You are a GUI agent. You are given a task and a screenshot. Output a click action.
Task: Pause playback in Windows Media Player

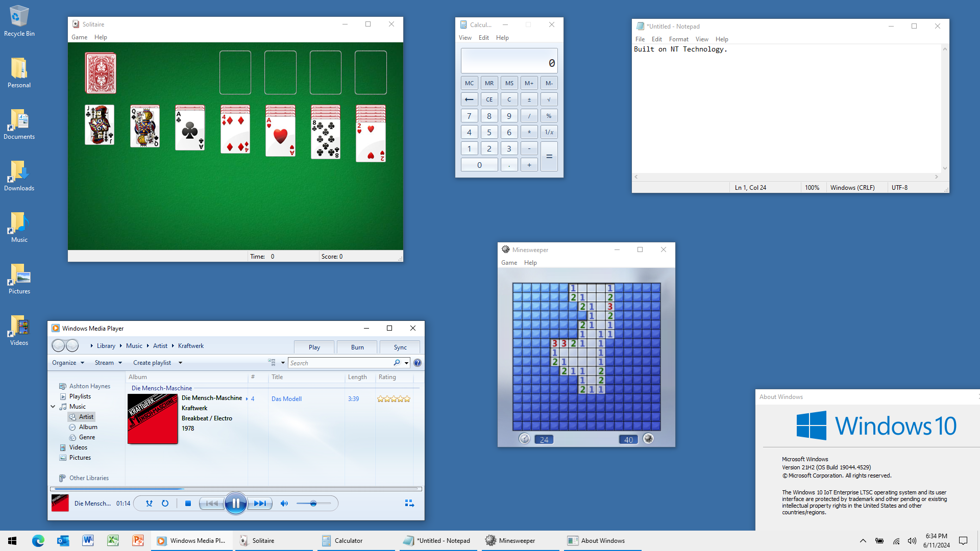coord(236,504)
